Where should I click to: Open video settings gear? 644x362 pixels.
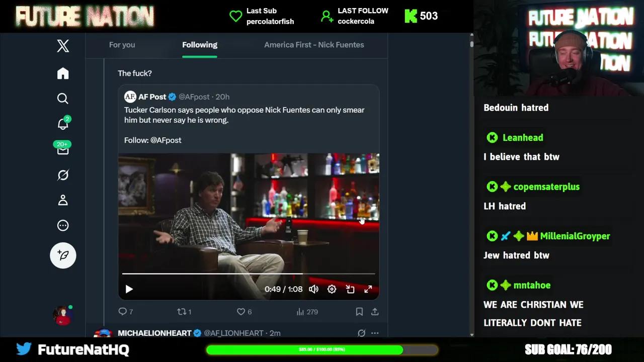(x=332, y=289)
